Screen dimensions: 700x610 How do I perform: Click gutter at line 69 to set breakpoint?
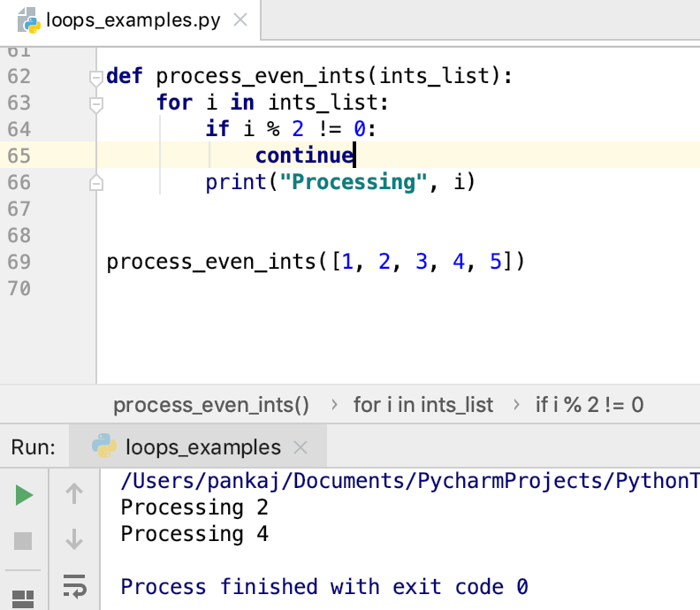point(63,263)
